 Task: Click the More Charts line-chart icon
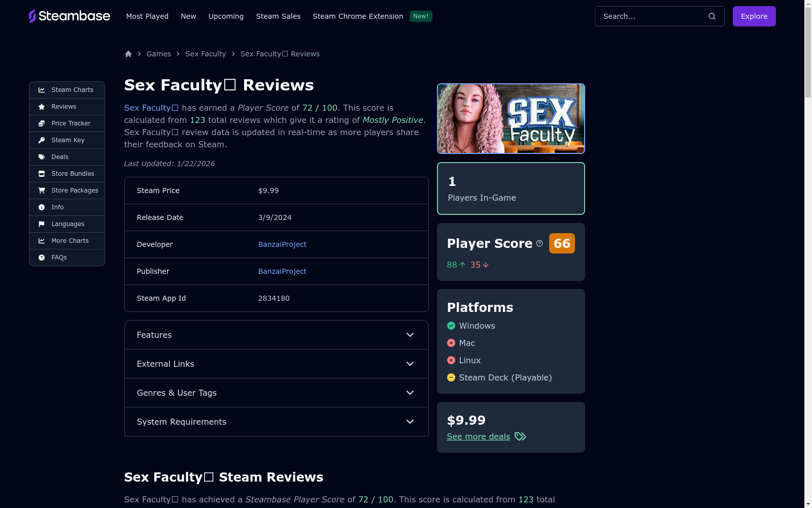tap(42, 241)
